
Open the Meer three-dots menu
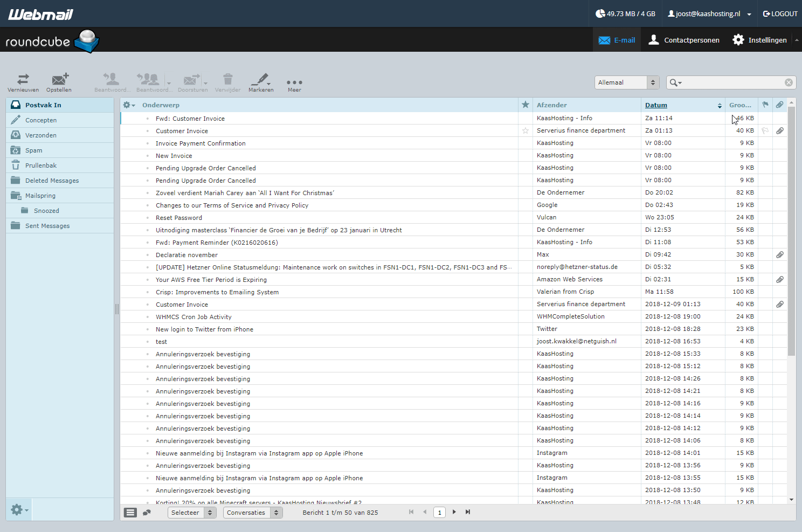(294, 82)
